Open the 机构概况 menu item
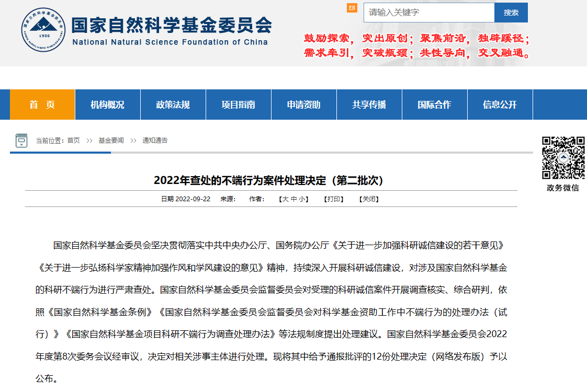This screenshot has height=392, width=587. 107,105
